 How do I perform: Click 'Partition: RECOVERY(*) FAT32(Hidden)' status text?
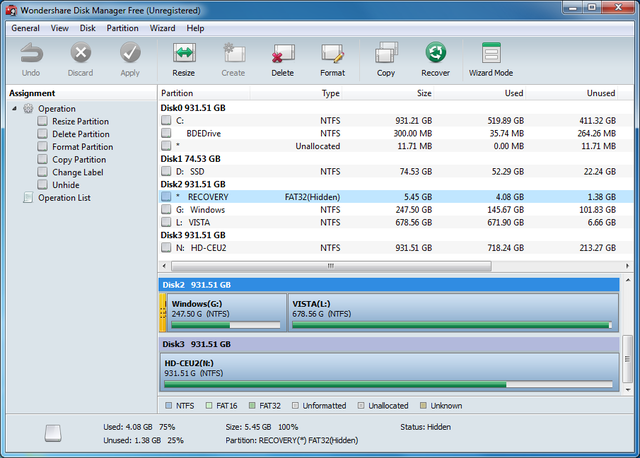pos(291,440)
